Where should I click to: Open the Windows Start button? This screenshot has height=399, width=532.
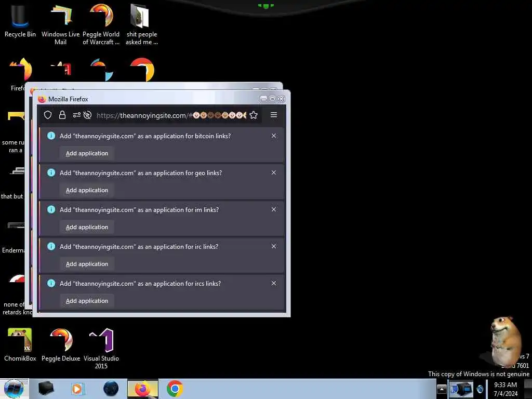[14, 389]
